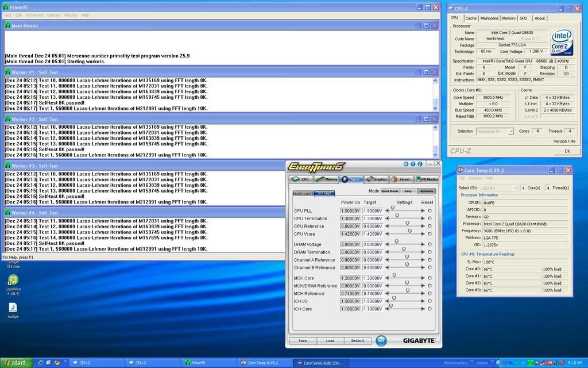Switch to the Frequency sub-tab in EasyTune6
The image size is (588, 368).
coord(303,193)
